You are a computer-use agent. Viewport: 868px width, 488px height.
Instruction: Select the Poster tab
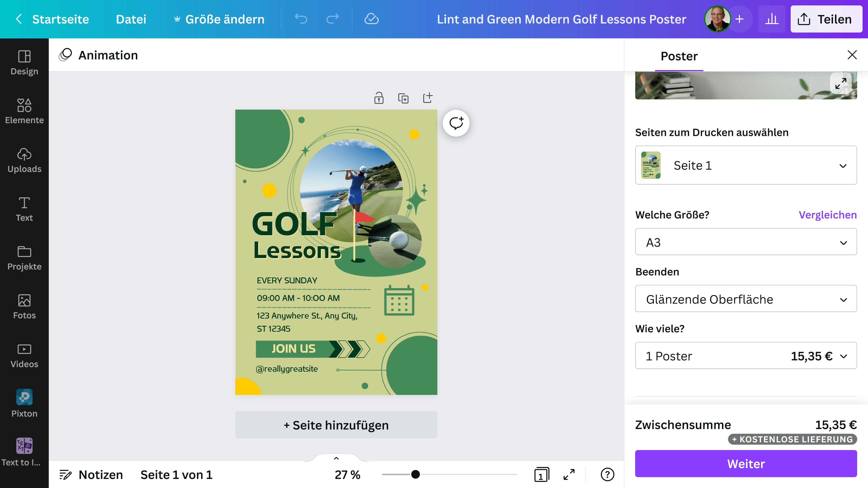[x=679, y=56]
